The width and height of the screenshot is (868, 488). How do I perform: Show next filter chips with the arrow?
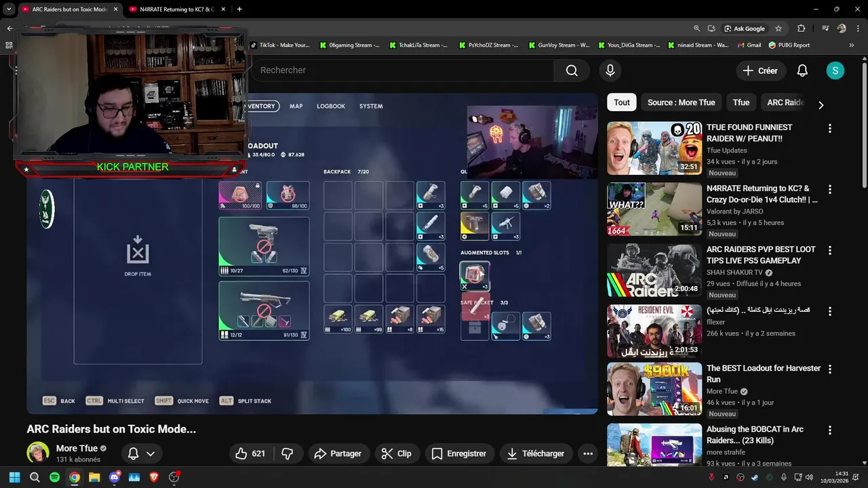[821, 105]
